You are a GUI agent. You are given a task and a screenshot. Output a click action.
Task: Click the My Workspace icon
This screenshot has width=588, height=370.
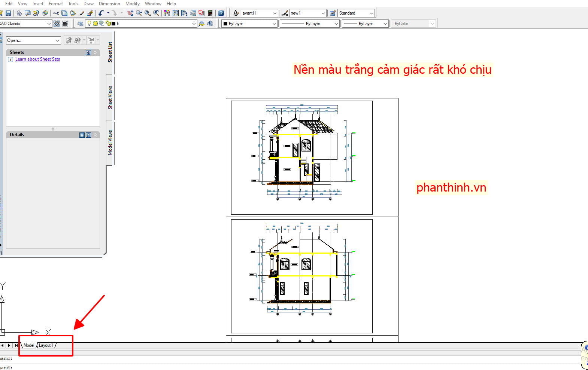pyautogui.click(x=65, y=24)
